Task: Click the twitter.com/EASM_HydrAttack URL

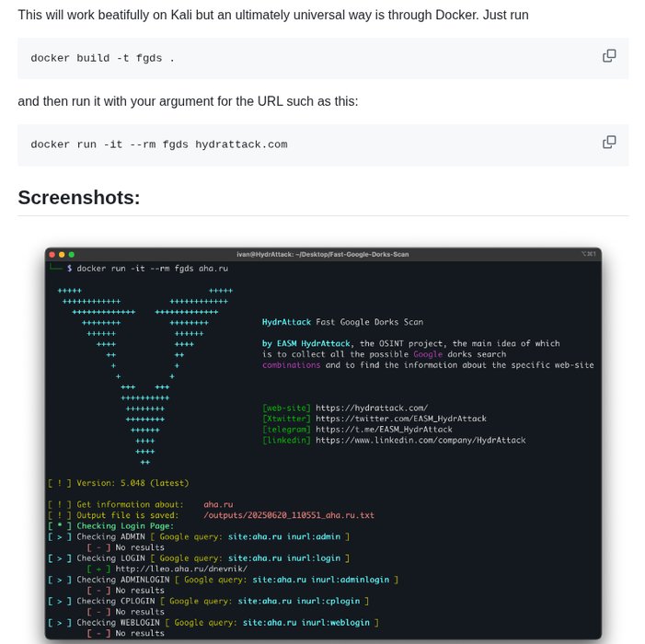Action: (401, 419)
